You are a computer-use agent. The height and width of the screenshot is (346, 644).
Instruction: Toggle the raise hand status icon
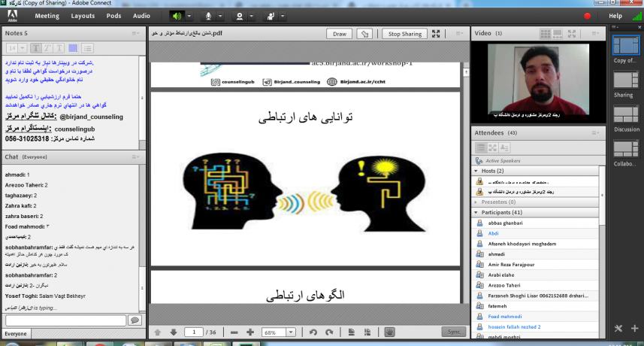pyautogui.click(x=271, y=16)
